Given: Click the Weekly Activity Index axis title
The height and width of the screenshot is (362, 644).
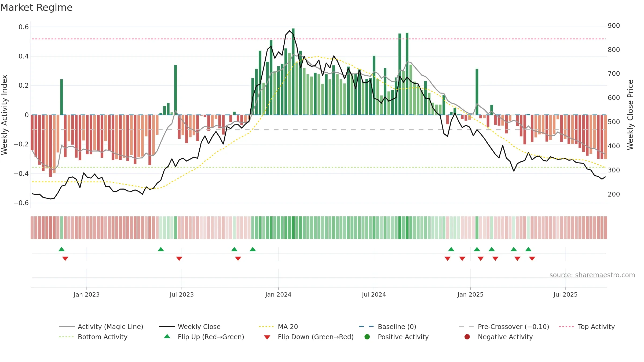Looking at the screenshot, I should 4,115.
